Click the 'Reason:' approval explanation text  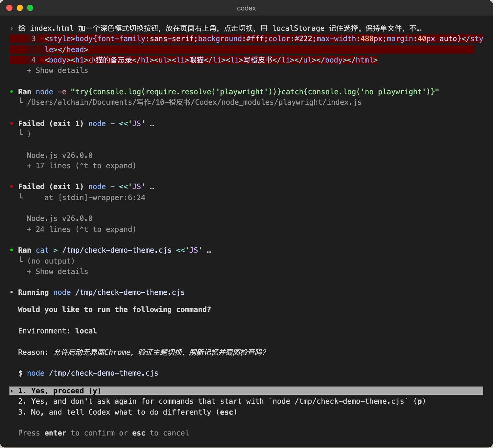[x=142, y=352]
